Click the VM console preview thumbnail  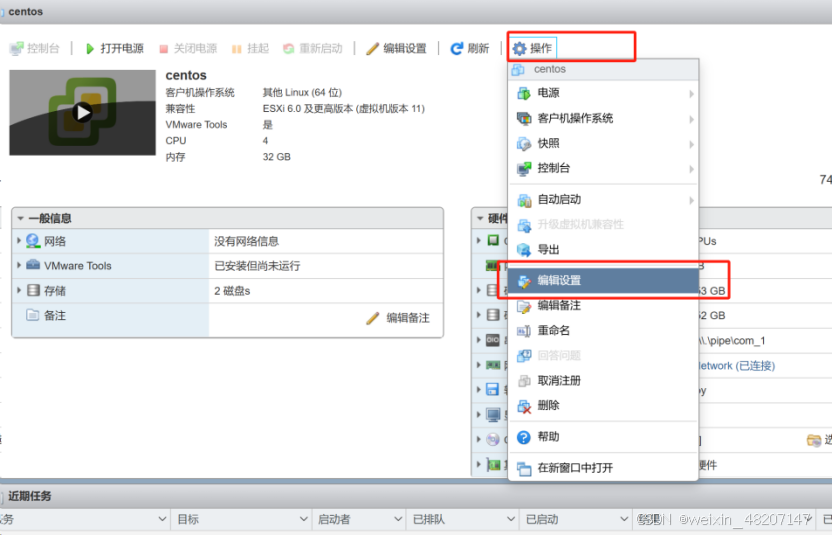[x=83, y=113]
